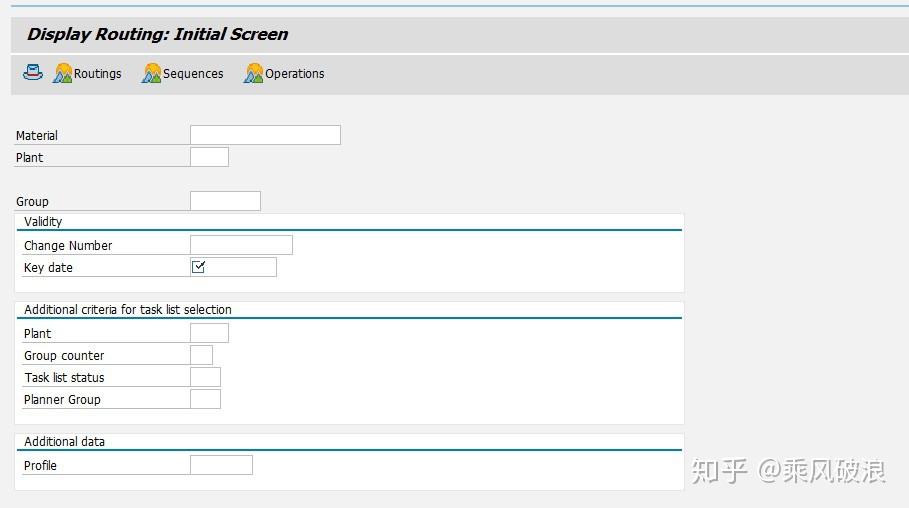Click the Change Number field
This screenshot has width=909, height=508.
point(241,245)
